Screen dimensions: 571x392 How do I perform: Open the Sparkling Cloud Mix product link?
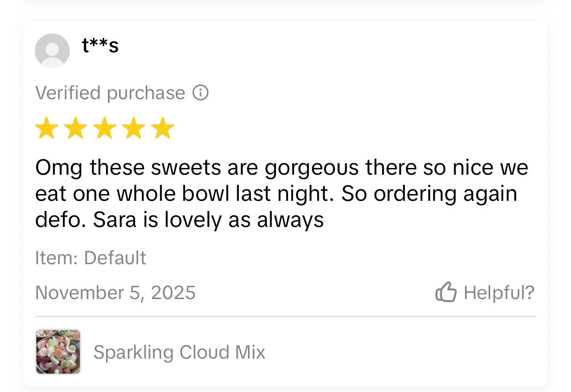(x=179, y=352)
